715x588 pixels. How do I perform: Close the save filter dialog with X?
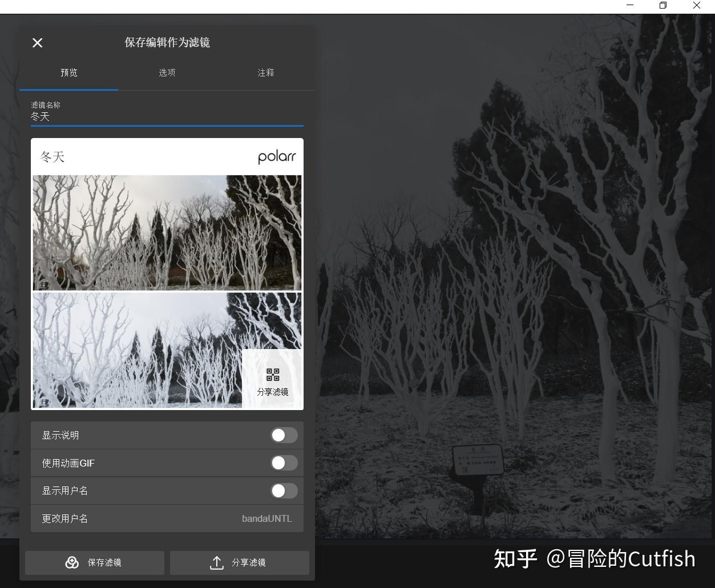(38, 43)
